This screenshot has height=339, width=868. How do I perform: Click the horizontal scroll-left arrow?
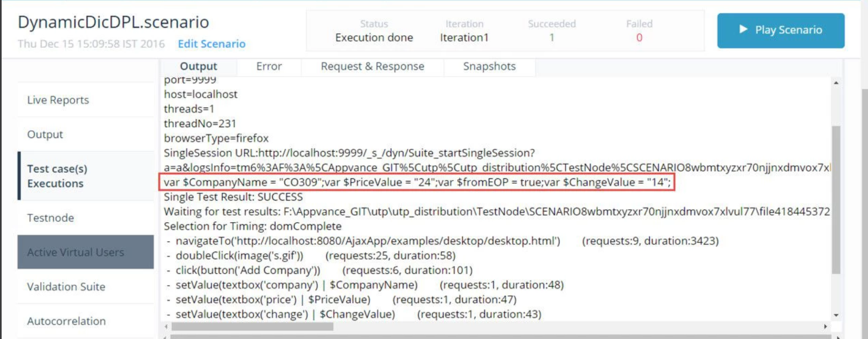point(166,327)
